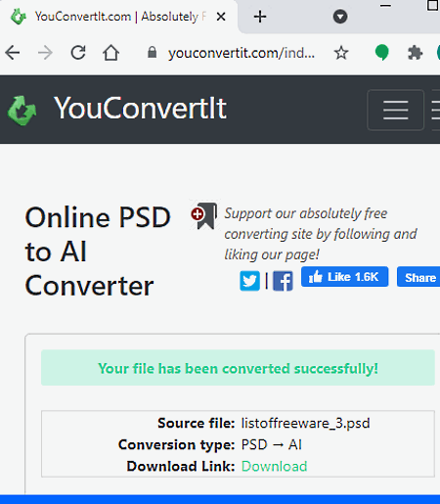440x504 pixels.
Task: Click the padlock site security icon
Action: pos(152,52)
